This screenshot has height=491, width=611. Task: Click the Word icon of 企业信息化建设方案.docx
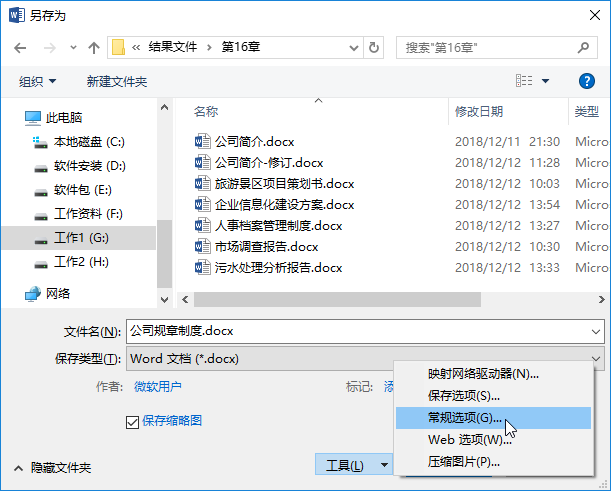click(202, 204)
